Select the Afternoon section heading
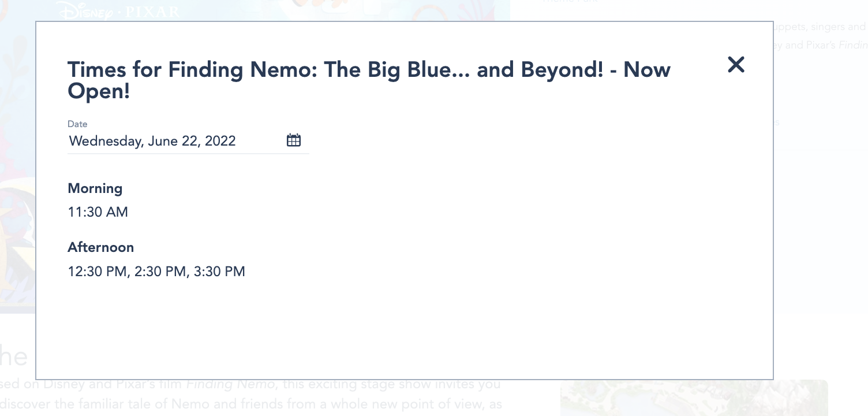Image resolution: width=868 pixels, height=416 pixels. click(x=101, y=247)
